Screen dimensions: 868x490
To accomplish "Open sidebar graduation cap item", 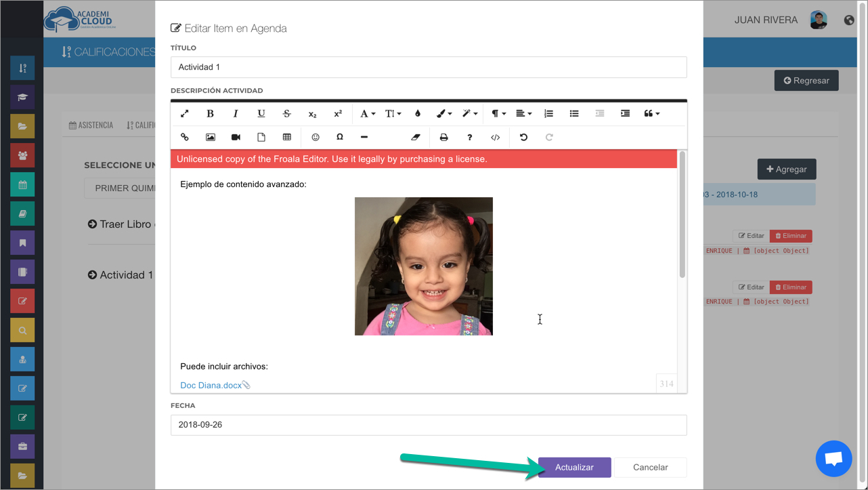I will (22, 98).
